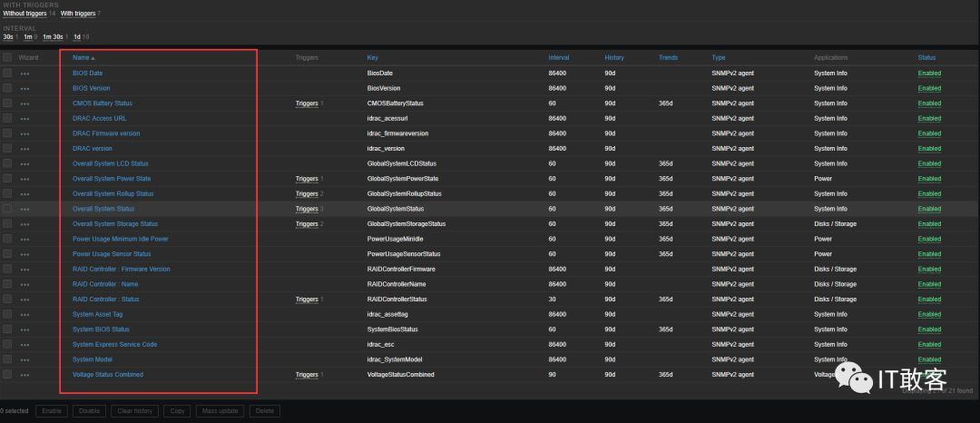980x423 pixels.
Task: Sort items by History column header
Action: [x=614, y=57]
